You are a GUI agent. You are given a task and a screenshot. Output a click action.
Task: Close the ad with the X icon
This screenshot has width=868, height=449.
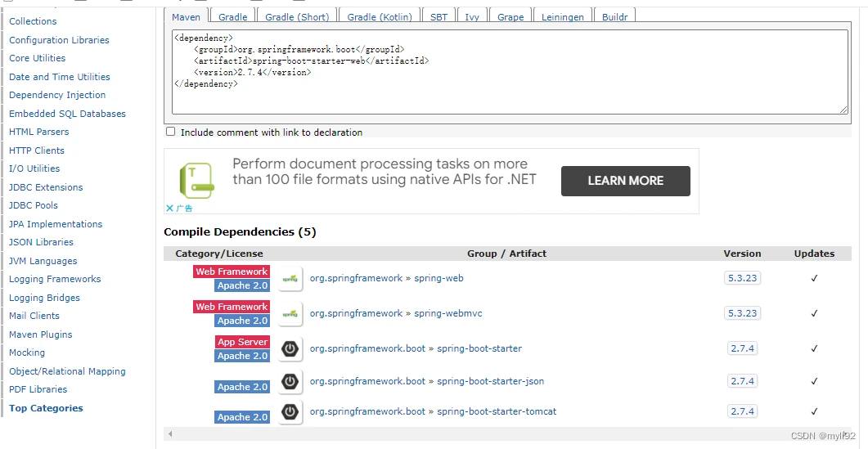click(x=169, y=209)
